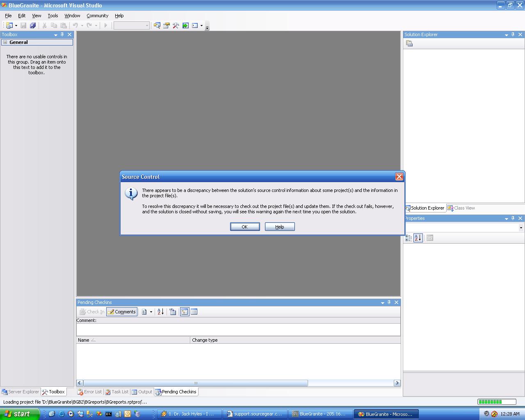
Task: Click the Save toolbar icon
Action: coord(23,25)
